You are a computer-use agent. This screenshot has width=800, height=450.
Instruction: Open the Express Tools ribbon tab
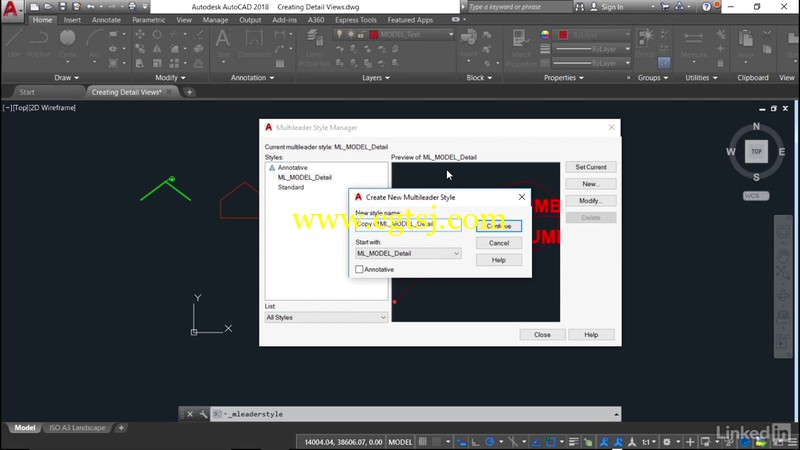point(356,20)
